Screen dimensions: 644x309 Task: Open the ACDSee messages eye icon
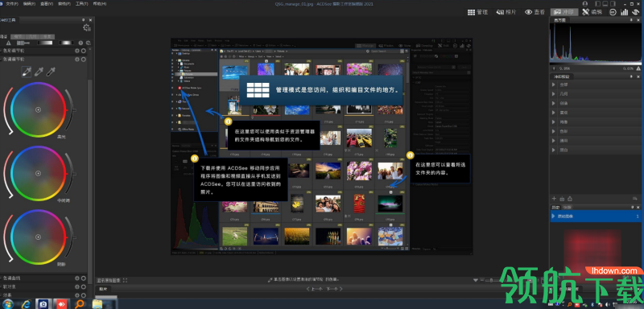tap(636, 12)
